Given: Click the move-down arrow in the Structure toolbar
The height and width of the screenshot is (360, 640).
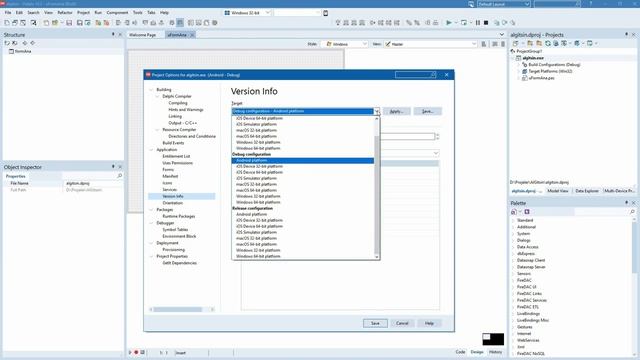Looking at the screenshot, I should tap(33, 43).
